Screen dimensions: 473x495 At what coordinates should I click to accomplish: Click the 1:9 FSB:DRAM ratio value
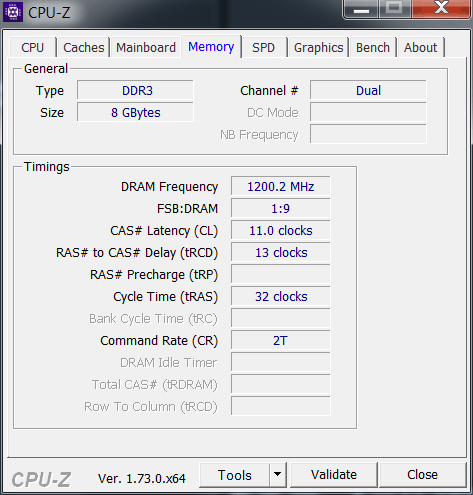(281, 208)
